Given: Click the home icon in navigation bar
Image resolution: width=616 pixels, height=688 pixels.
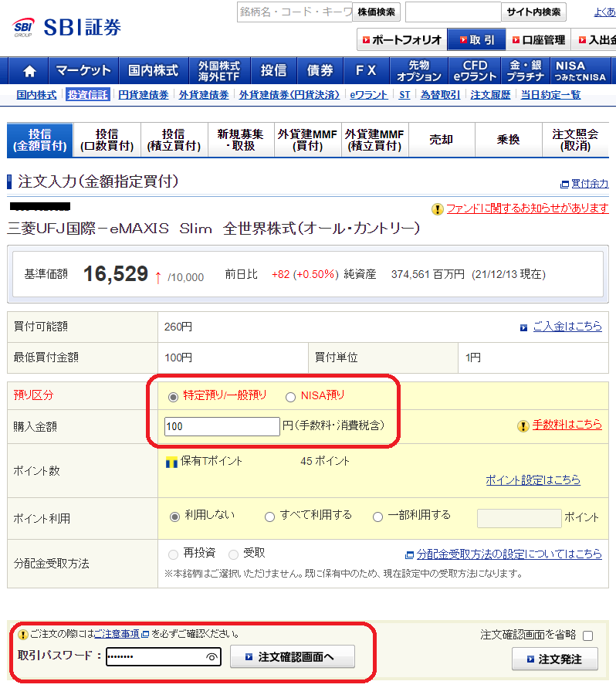Looking at the screenshot, I should (29, 70).
